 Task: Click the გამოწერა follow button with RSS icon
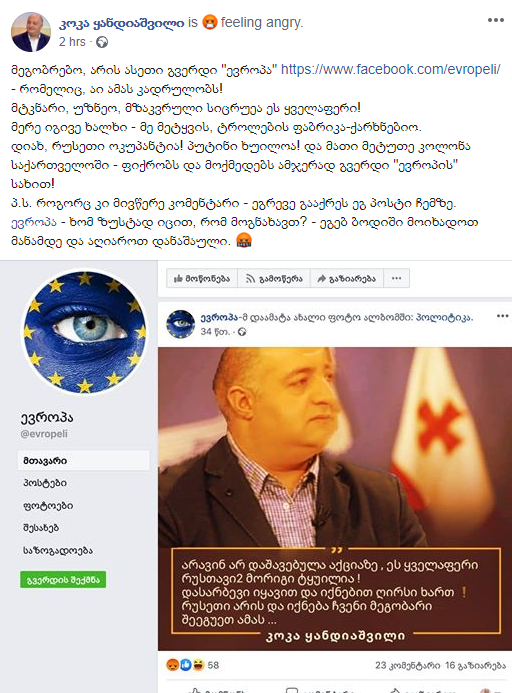click(x=274, y=278)
